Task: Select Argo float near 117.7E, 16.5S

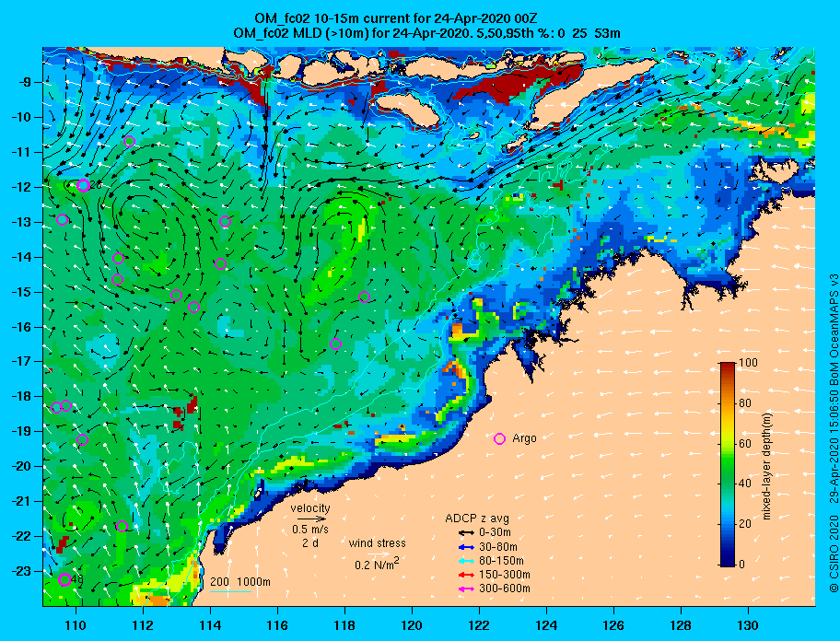Action: pos(335,344)
